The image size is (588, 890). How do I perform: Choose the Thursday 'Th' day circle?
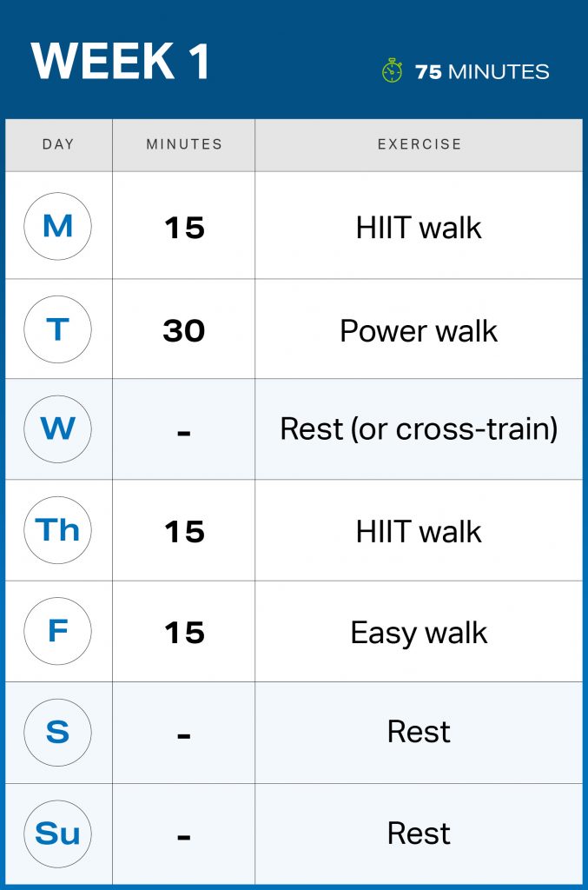(57, 530)
